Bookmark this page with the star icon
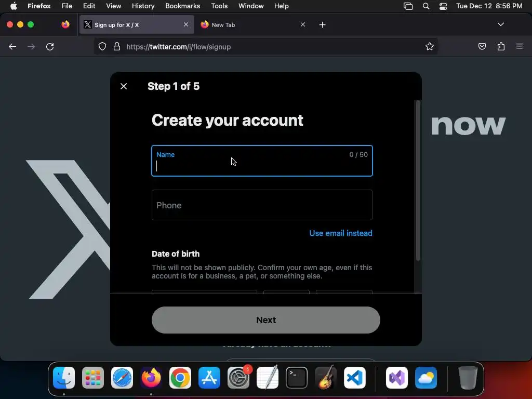 pyautogui.click(x=430, y=46)
